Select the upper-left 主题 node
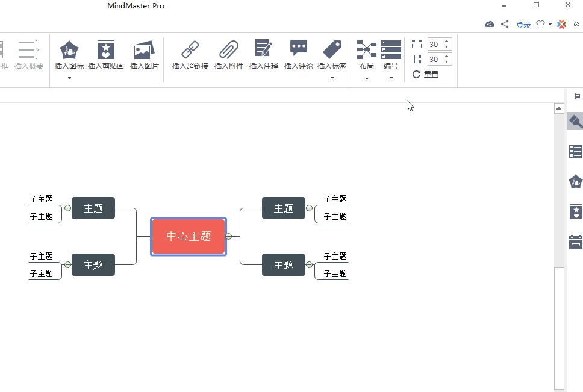Screen dimensions: 583x392 (x=93, y=208)
